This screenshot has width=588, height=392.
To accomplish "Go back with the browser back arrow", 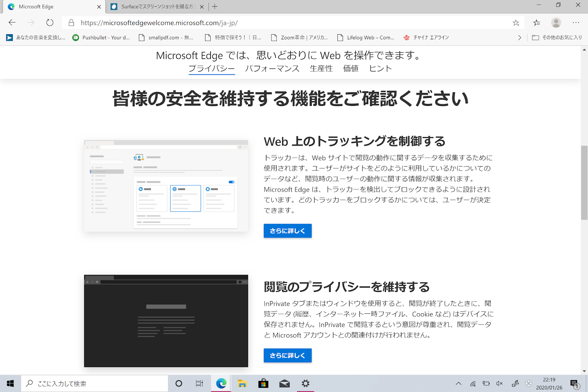I will (12, 23).
